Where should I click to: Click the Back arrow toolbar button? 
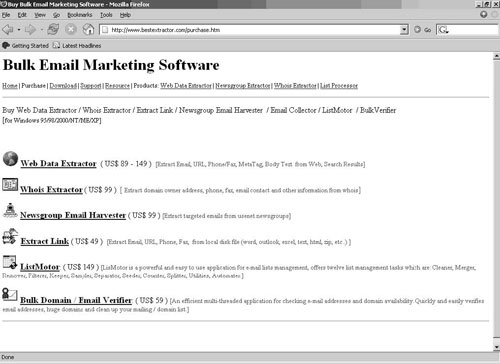[x=7, y=30]
